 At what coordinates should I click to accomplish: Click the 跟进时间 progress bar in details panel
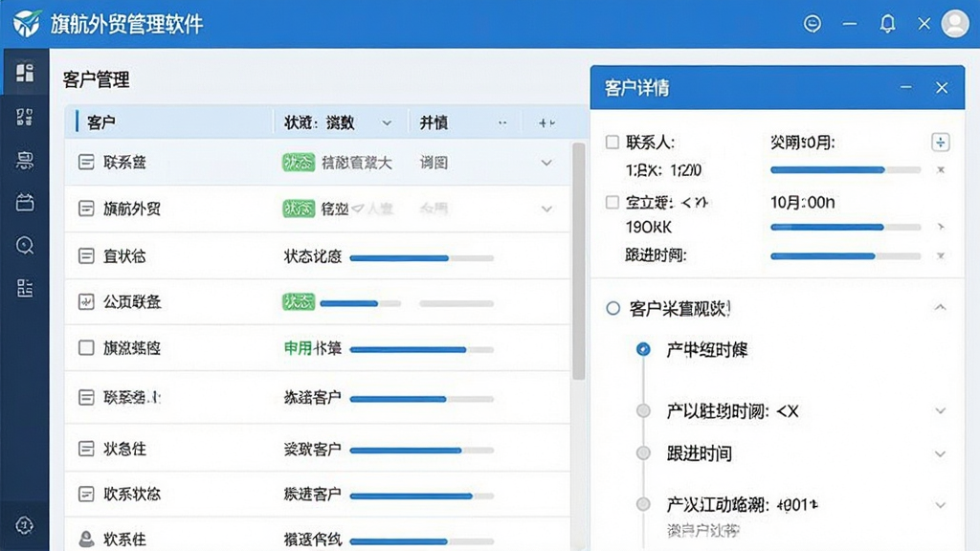(x=846, y=256)
